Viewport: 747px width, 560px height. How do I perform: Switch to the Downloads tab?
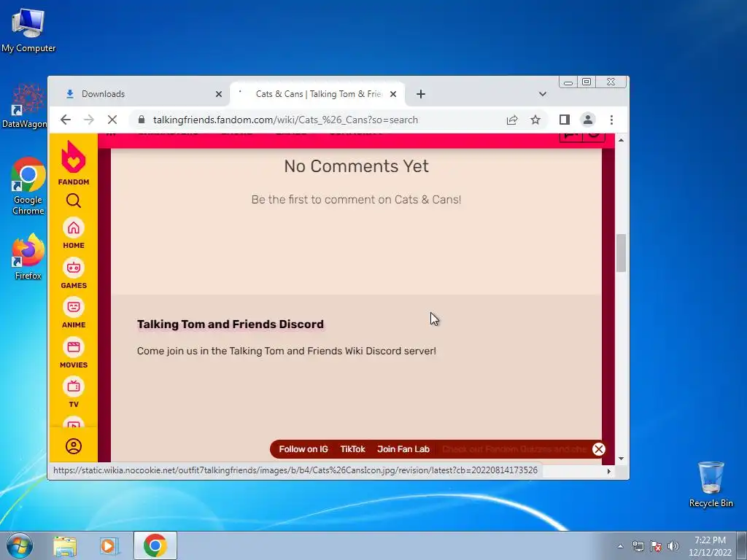[x=142, y=94]
